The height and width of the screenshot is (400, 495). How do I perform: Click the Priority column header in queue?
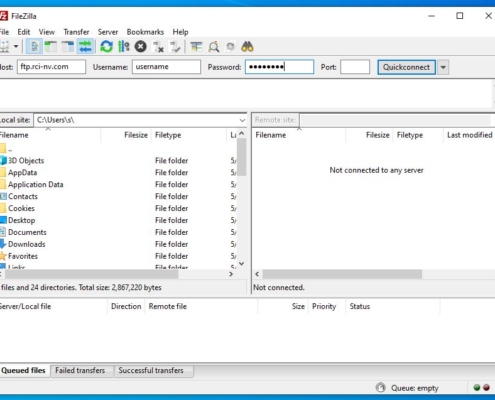tap(326, 307)
